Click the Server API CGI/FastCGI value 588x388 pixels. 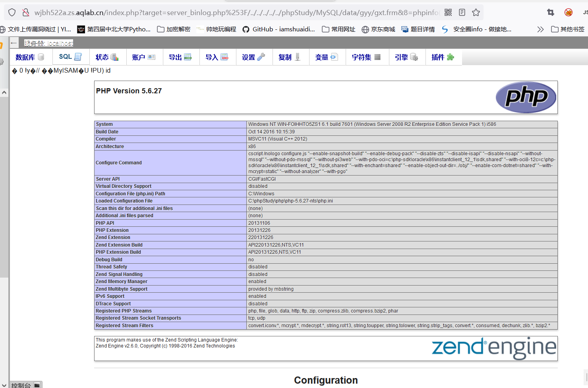tap(262, 179)
